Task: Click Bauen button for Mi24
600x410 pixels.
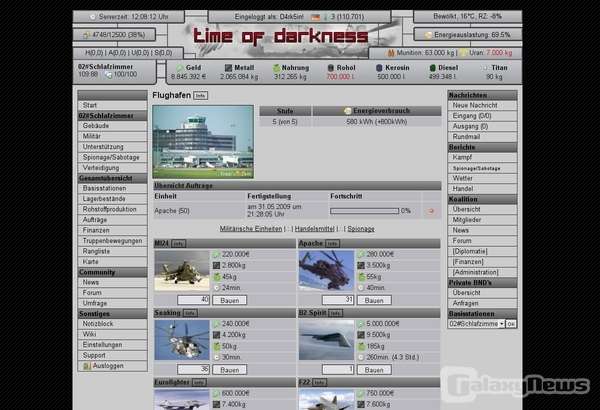Action: point(230,301)
